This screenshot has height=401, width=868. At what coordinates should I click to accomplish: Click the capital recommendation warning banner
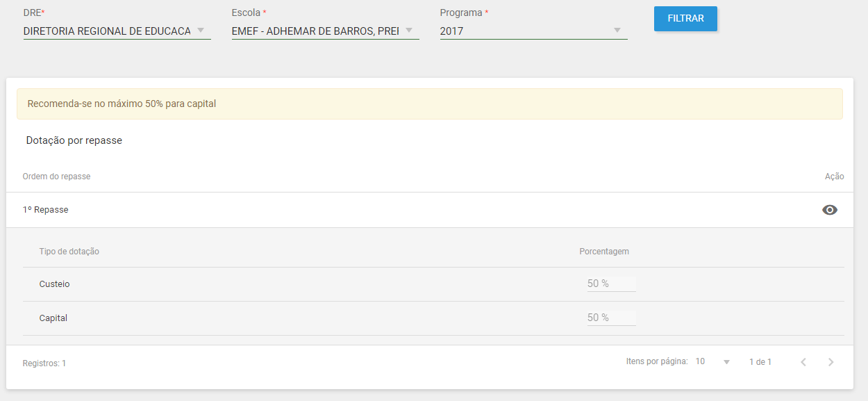coord(430,104)
